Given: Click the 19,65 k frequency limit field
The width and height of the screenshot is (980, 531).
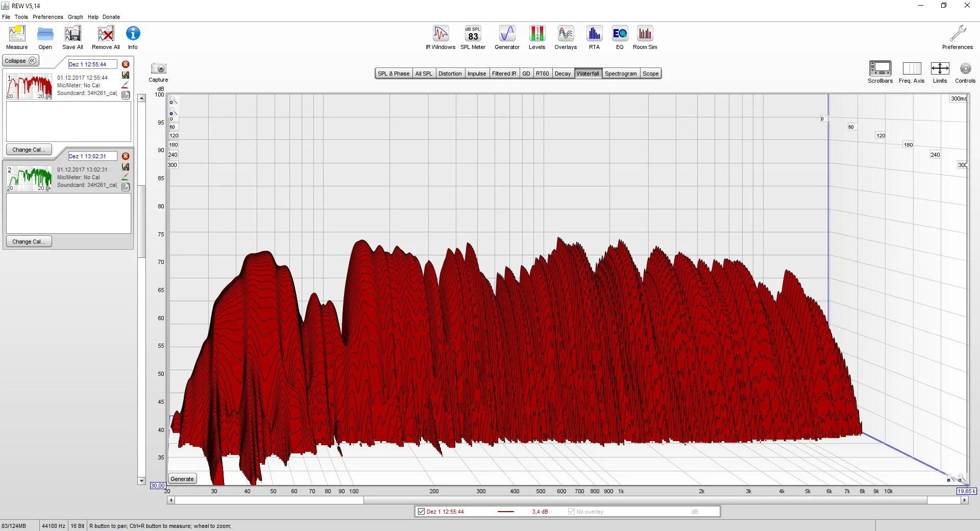Looking at the screenshot, I should (966, 491).
